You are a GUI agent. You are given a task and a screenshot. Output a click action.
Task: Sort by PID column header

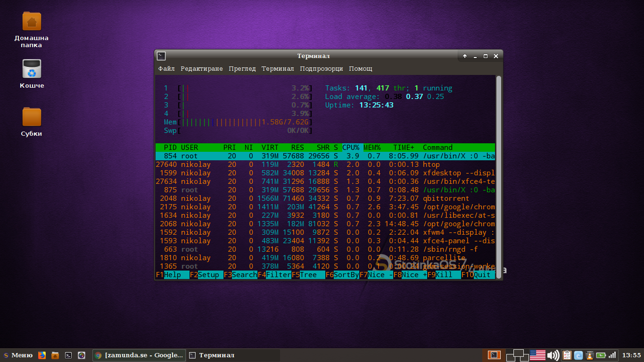170,148
